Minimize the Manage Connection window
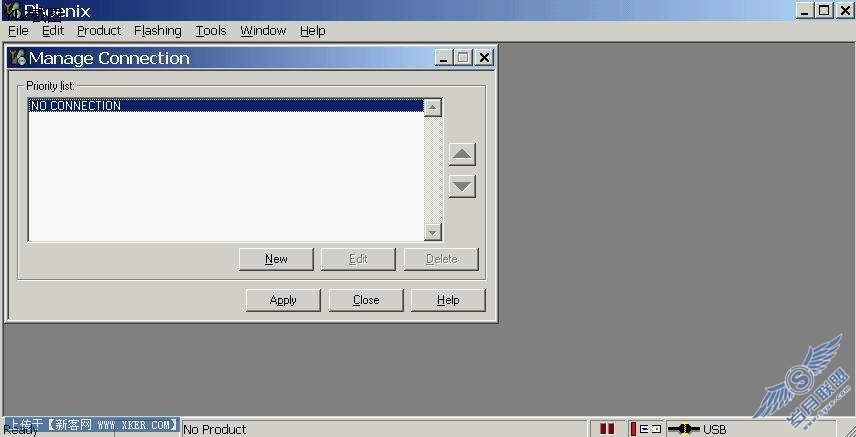 (444, 57)
